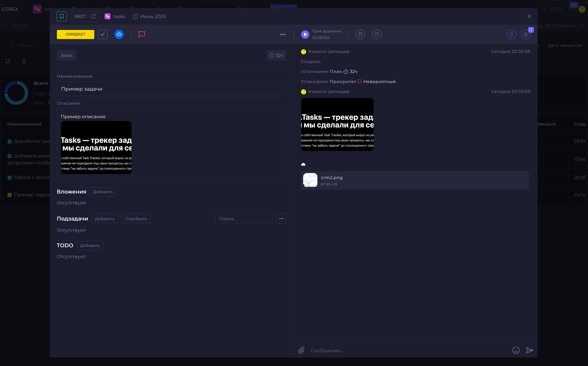Viewport: 588px width, 366px height.
Task: Open the emoji picker
Action: (516, 350)
